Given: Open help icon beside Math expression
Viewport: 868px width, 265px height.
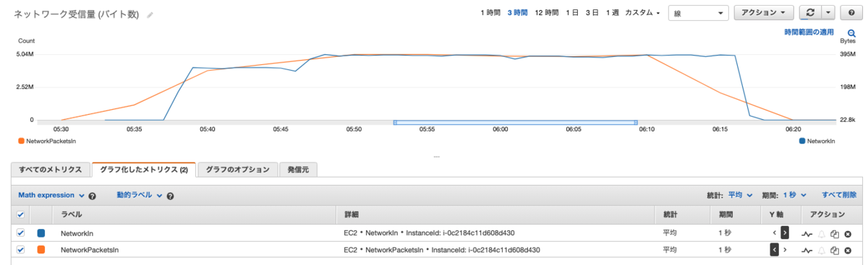Looking at the screenshot, I should (x=93, y=196).
